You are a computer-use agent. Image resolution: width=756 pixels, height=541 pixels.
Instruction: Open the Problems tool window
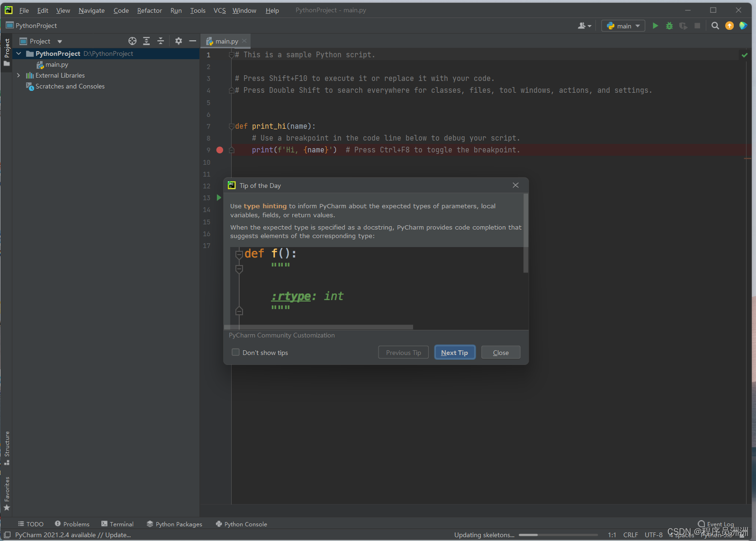(72, 524)
